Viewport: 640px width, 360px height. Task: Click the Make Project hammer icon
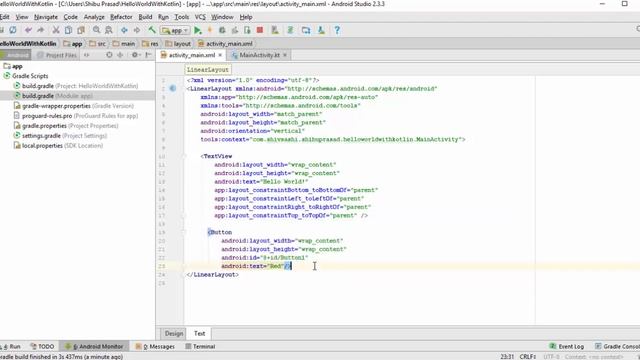pyautogui.click(x=152, y=30)
